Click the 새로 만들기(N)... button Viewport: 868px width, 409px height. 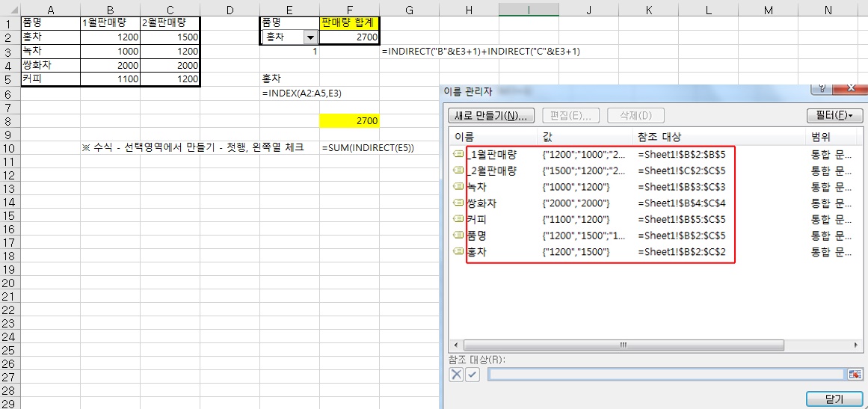490,115
